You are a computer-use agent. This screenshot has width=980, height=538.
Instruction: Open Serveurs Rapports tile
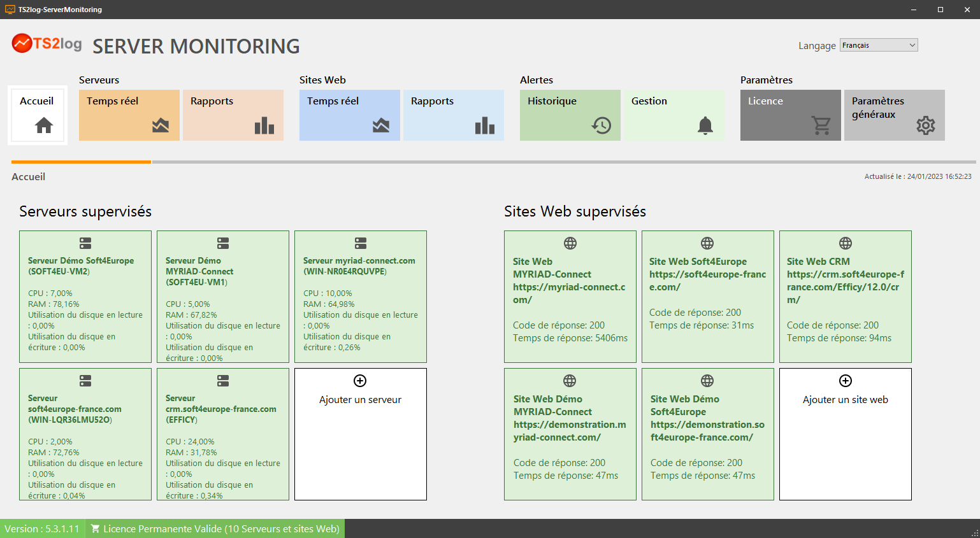[x=233, y=115]
